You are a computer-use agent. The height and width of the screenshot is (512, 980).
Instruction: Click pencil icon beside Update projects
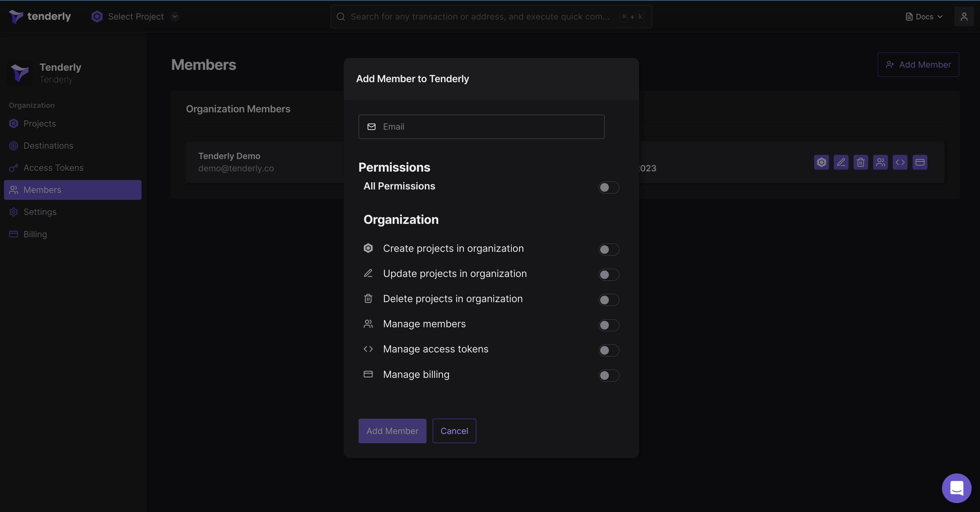[x=368, y=273]
